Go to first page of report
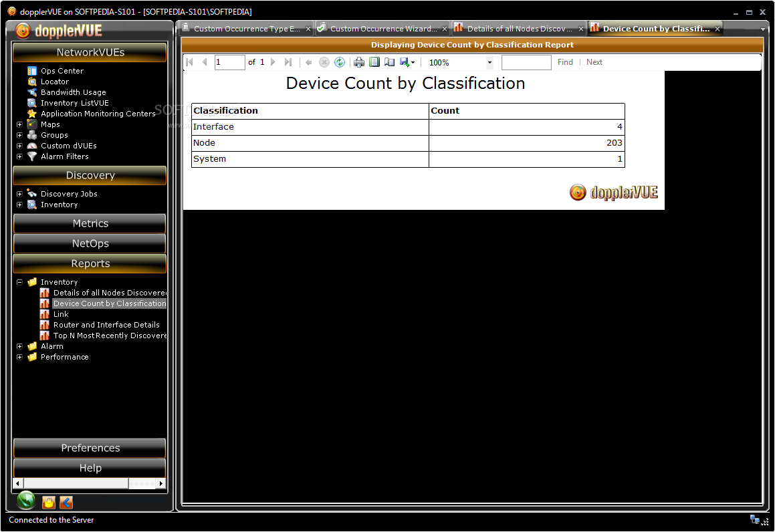Image resolution: width=775 pixels, height=532 pixels. coord(189,62)
